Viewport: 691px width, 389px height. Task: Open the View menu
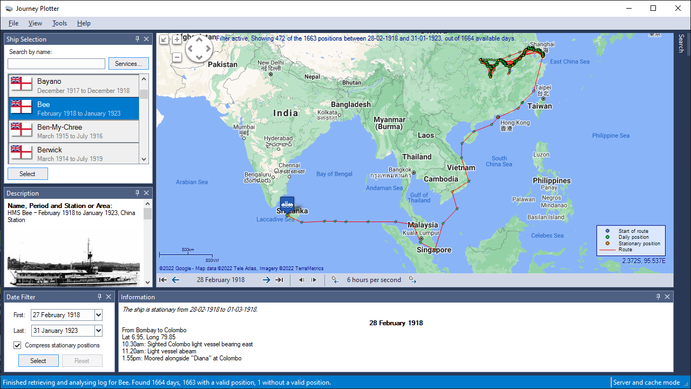(35, 23)
